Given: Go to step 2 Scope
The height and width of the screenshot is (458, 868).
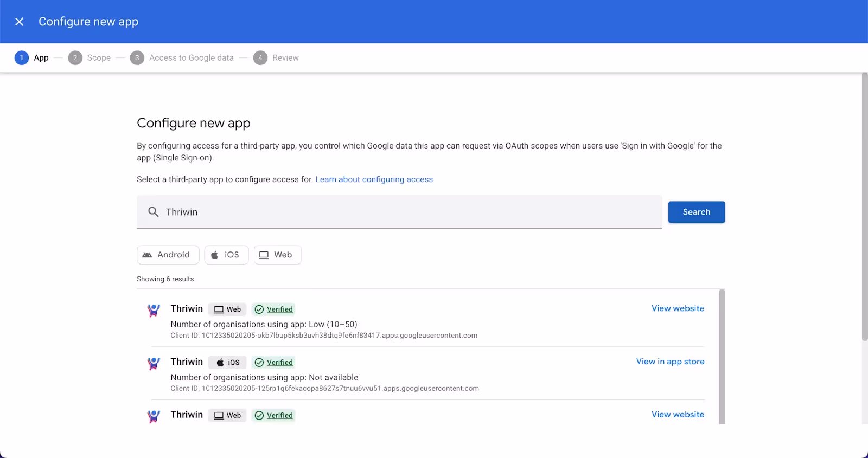Looking at the screenshot, I should pos(90,57).
